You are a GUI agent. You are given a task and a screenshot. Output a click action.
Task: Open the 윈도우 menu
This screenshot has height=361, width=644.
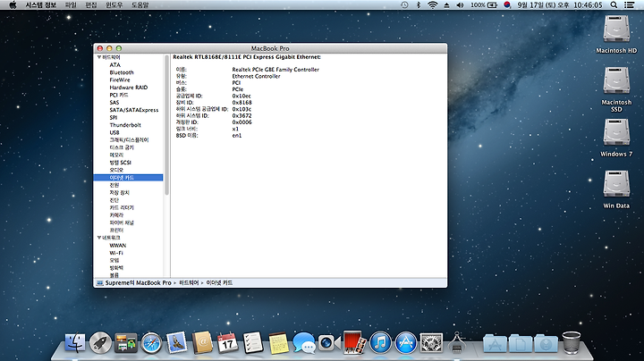(114, 5)
